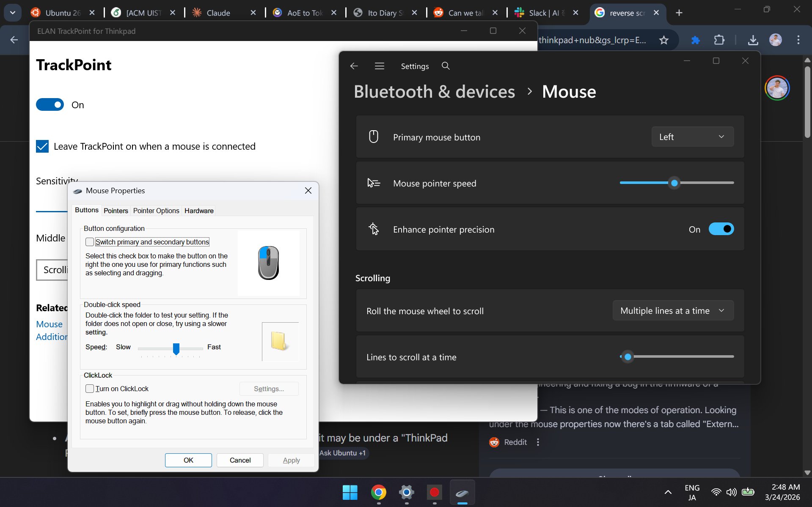Switch to the ACM UIST browser tab

pos(143,13)
